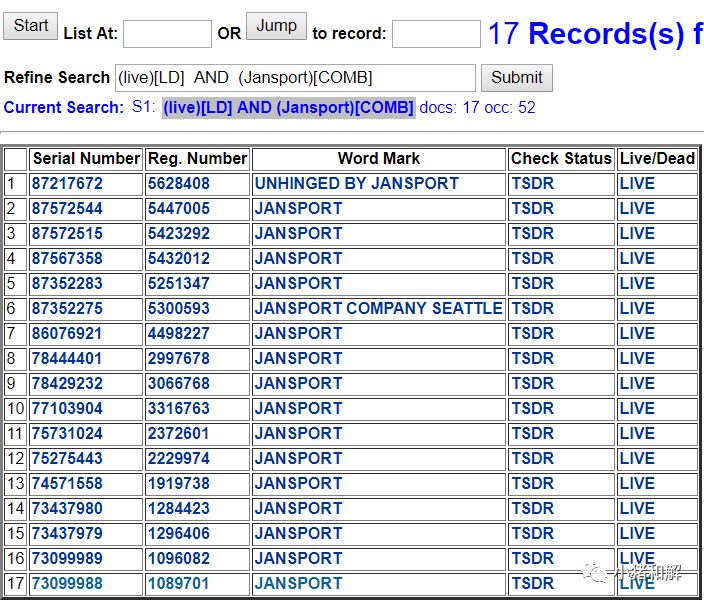Click the Word Mark column header
704x603 pixels.
coord(378,158)
